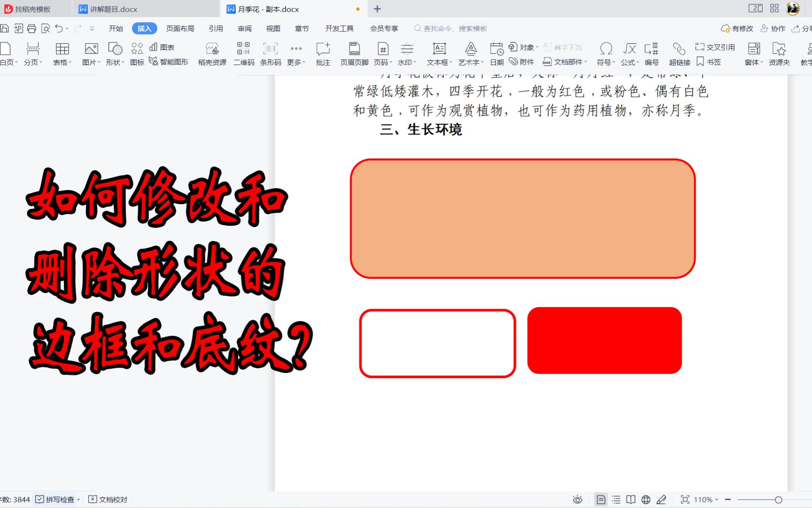Open the 页面布局 ribbon tab
The width and height of the screenshot is (812, 508).
(180, 29)
